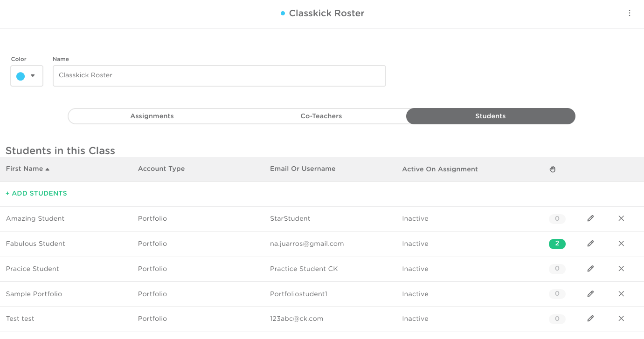This screenshot has height=339, width=644.
Task: Click the Active On Assignment column header
Action: (440, 169)
